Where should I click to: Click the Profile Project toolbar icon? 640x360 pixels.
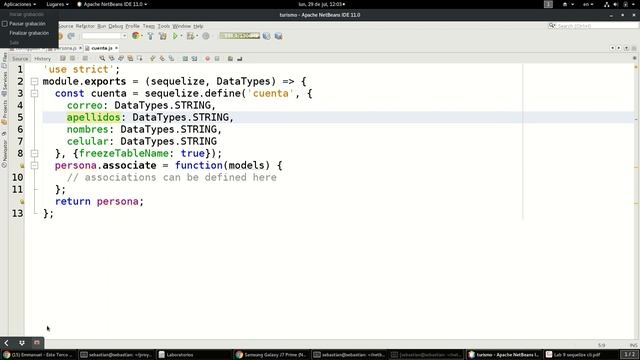tap(206, 36)
